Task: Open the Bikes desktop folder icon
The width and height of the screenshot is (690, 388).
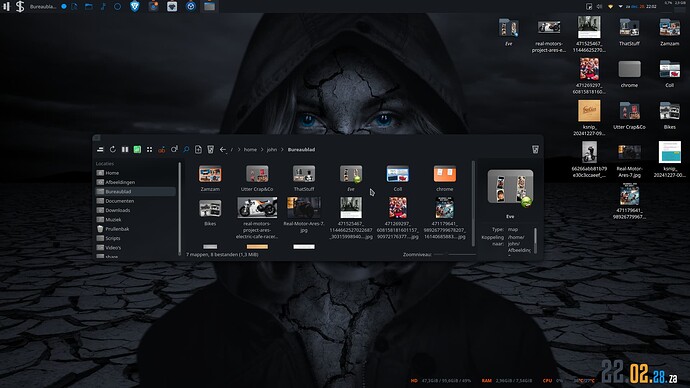Action: click(669, 116)
